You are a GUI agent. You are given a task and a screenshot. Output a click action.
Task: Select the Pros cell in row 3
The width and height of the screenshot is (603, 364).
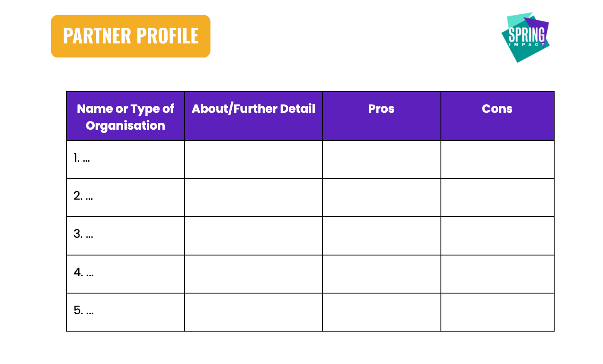click(x=382, y=236)
